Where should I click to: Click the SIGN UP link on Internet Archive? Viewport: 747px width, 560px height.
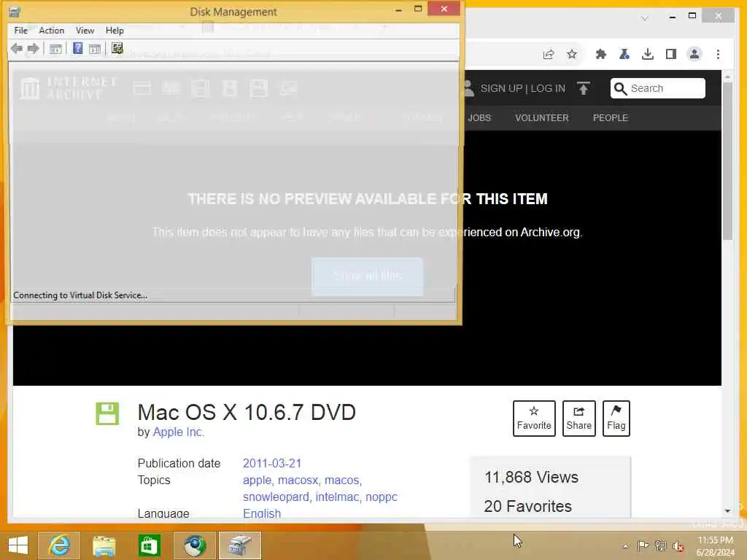tap(501, 88)
